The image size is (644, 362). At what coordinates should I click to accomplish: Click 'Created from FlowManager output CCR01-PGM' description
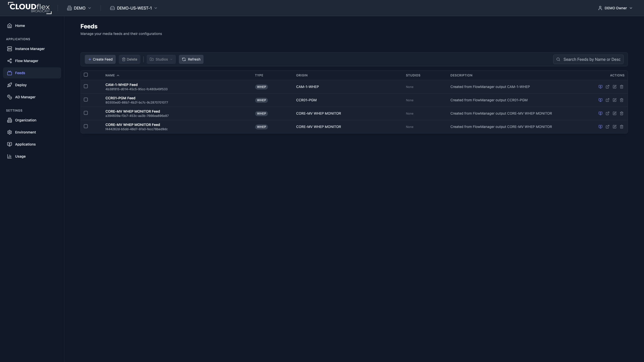pyautogui.click(x=489, y=100)
